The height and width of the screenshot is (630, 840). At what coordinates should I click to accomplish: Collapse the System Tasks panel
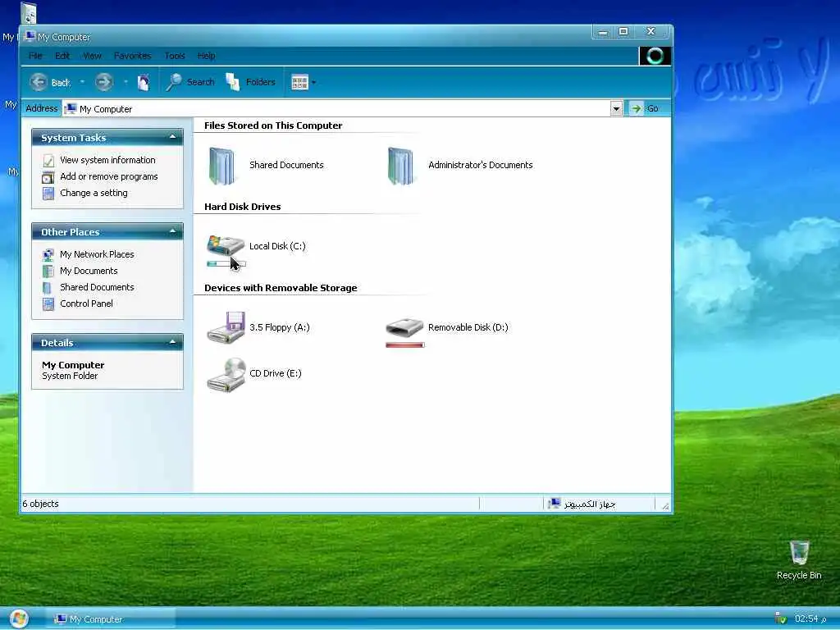pyautogui.click(x=172, y=137)
